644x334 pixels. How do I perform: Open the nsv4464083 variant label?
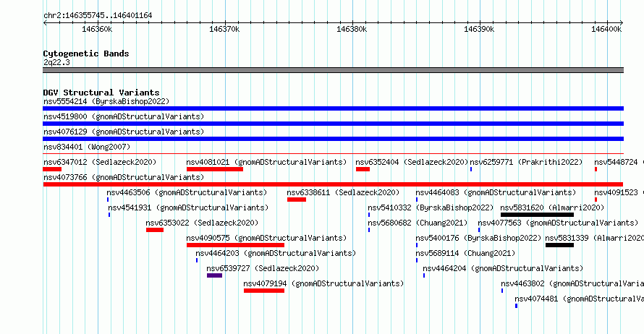[x=496, y=192]
